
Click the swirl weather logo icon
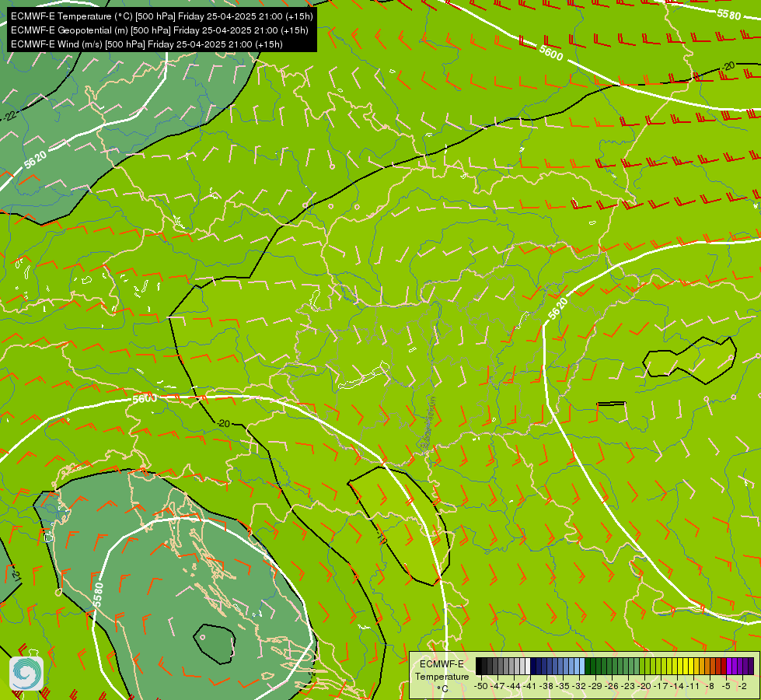pyautogui.click(x=26, y=673)
